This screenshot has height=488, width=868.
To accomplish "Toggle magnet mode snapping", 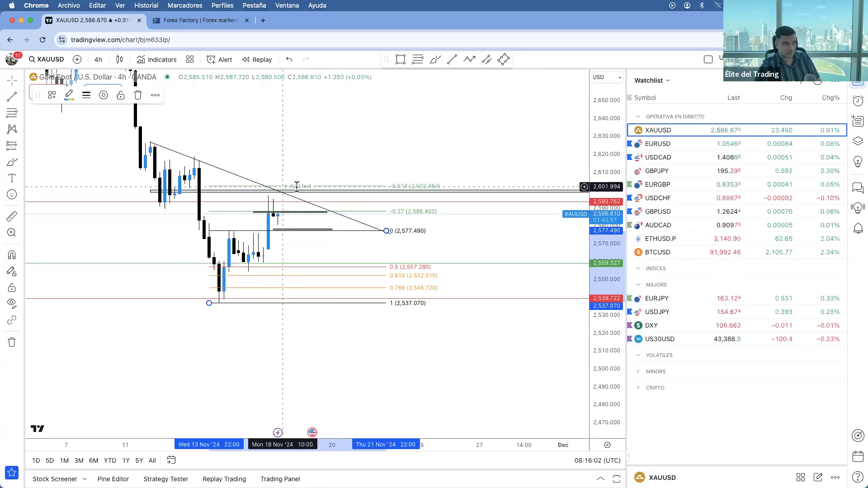I will point(12,255).
